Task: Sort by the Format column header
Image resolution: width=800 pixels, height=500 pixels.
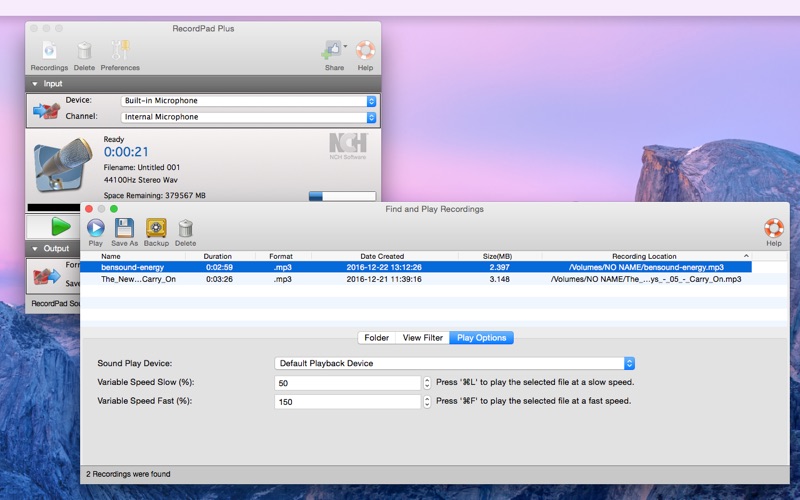Action: (x=281, y=256)
